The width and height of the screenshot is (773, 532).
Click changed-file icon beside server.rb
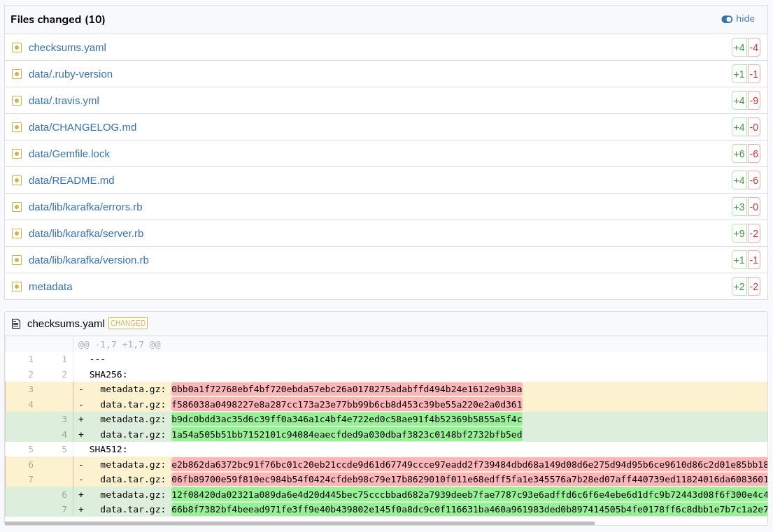pos(17,234)
